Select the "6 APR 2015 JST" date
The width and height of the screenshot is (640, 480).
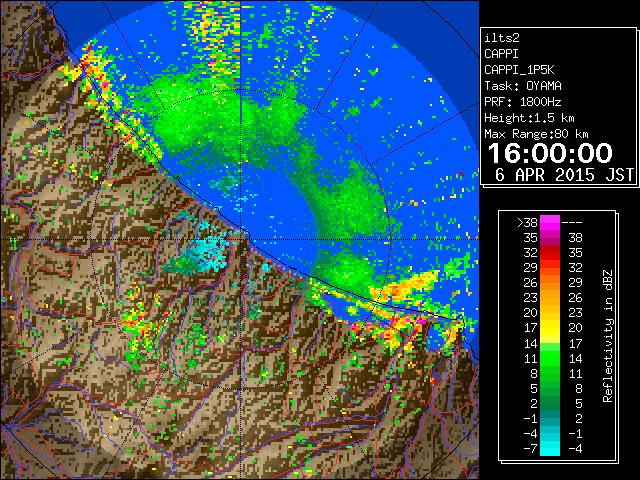[x=564, y=175]
